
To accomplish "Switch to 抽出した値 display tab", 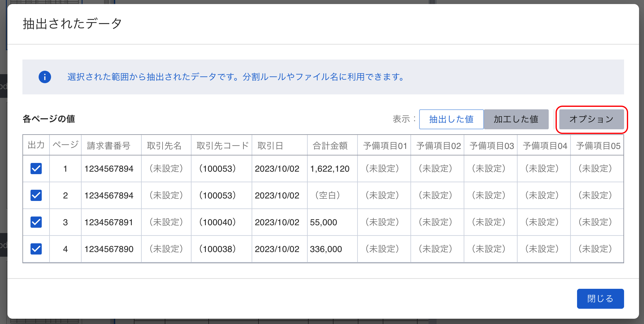I will pyautogui.click(x=451, y=119).
